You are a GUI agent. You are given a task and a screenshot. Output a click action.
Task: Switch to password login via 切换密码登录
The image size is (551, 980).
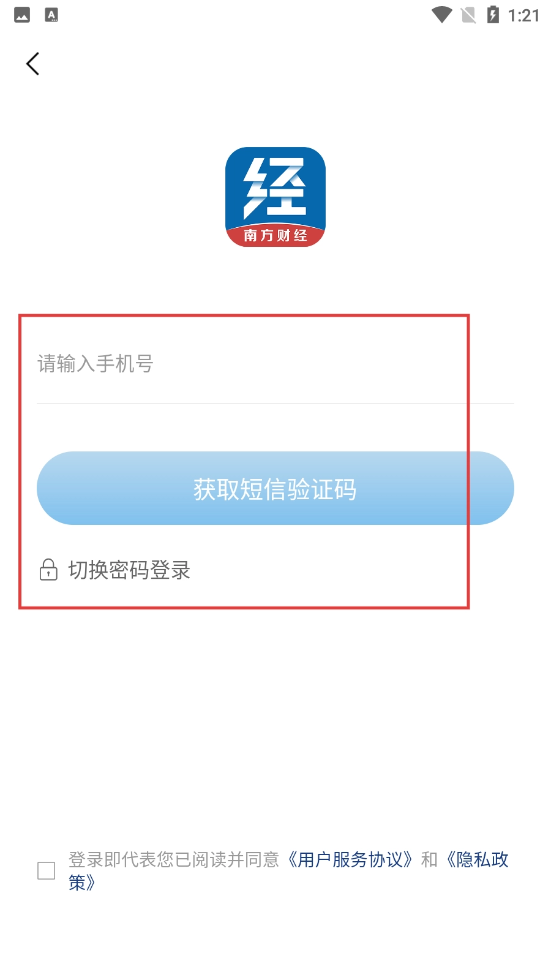tap(129, 570)
